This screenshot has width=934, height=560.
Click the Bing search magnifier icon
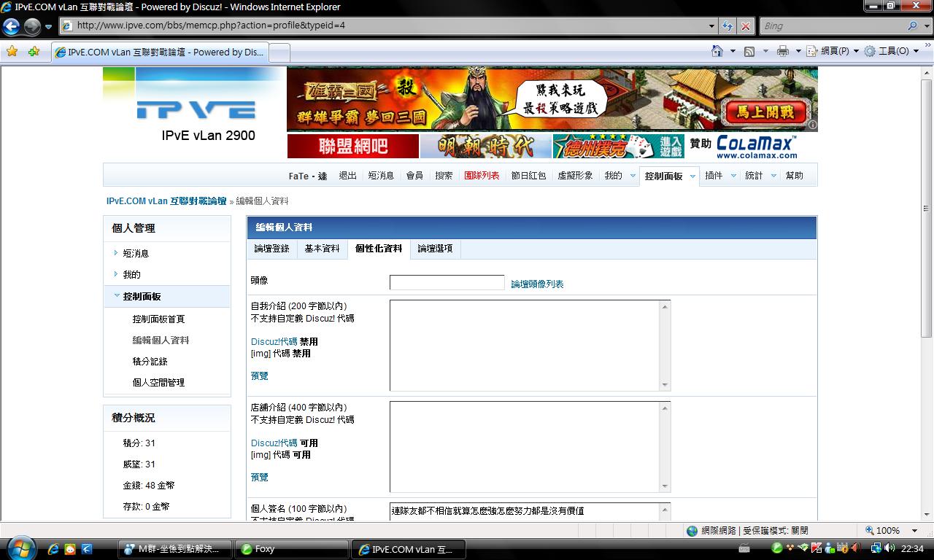click(x=912, y=26)
